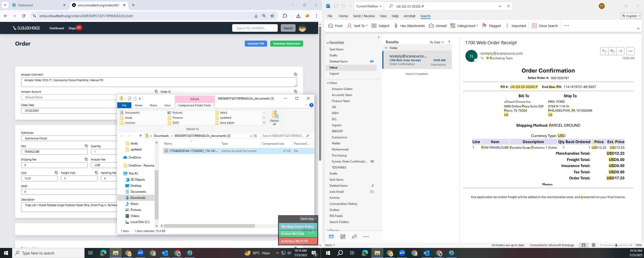Select the PDF file in explorer
644x258 pixels.
[238, 151]
